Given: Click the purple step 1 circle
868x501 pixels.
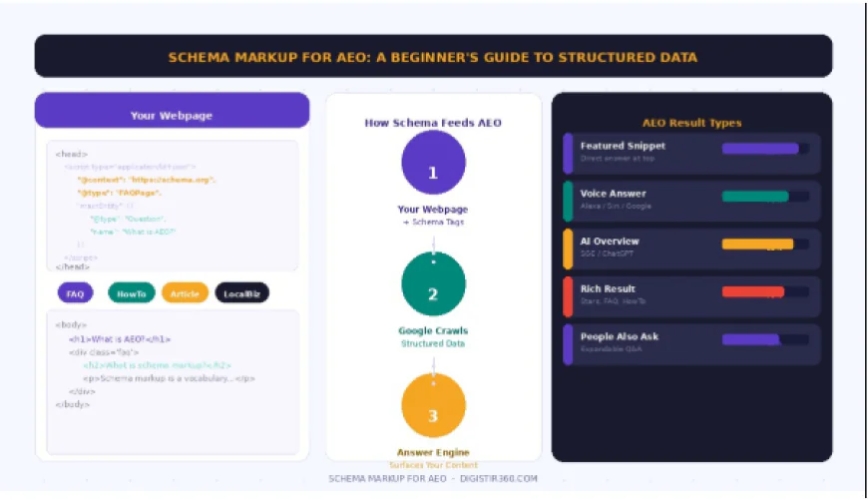Looking at the screenshot, I should tap(433, 163).
